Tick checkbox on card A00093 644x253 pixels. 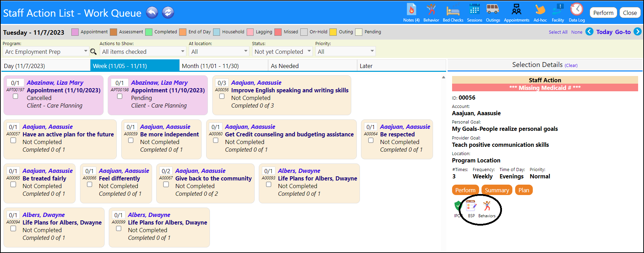[268, 184]
